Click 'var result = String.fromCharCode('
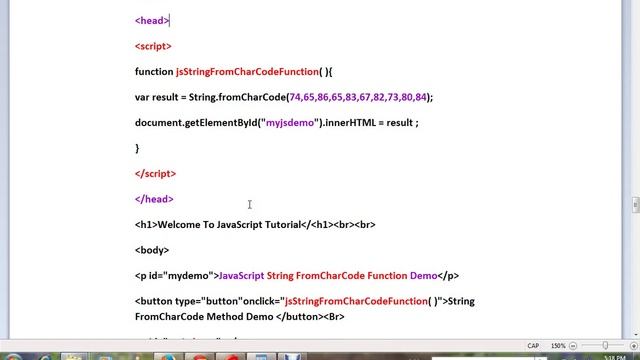This screenshot has width=640, height=360. (212, 97)
